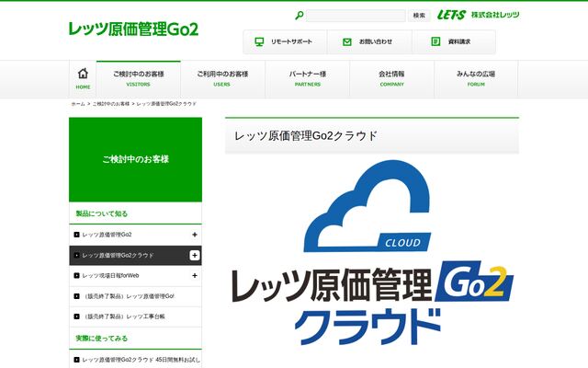The height and width of the screenshot is (368, 588).
Task: Click the search text input field
Action: coord(356,16)
